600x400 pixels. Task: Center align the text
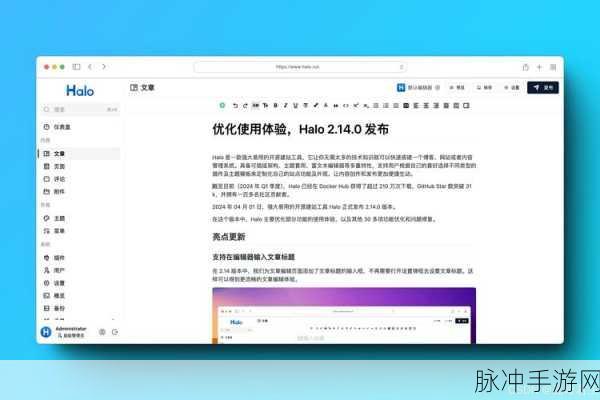[x=426, y=106]
